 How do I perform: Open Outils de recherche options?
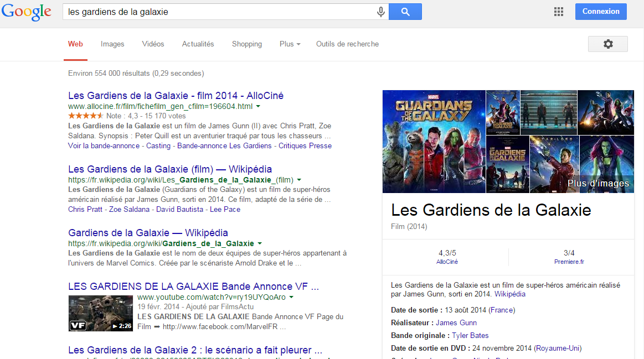click(x=347, y=44)
